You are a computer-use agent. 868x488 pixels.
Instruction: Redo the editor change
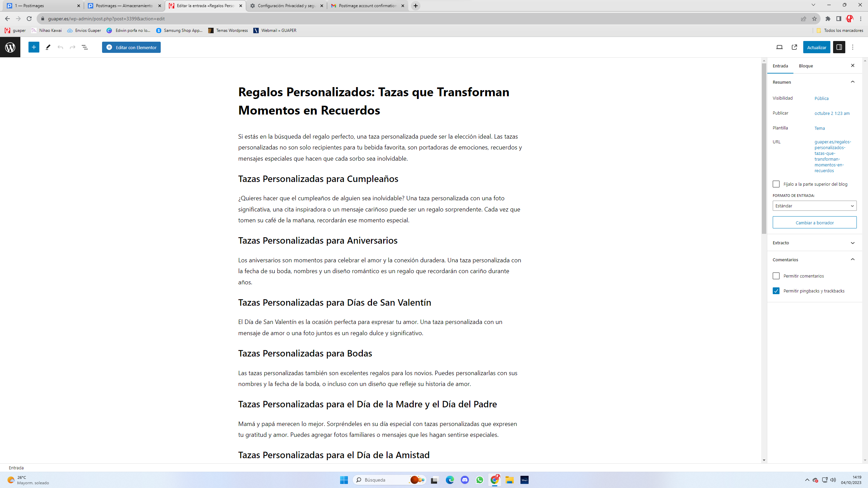pyautogui.click(x=72, y=47)
